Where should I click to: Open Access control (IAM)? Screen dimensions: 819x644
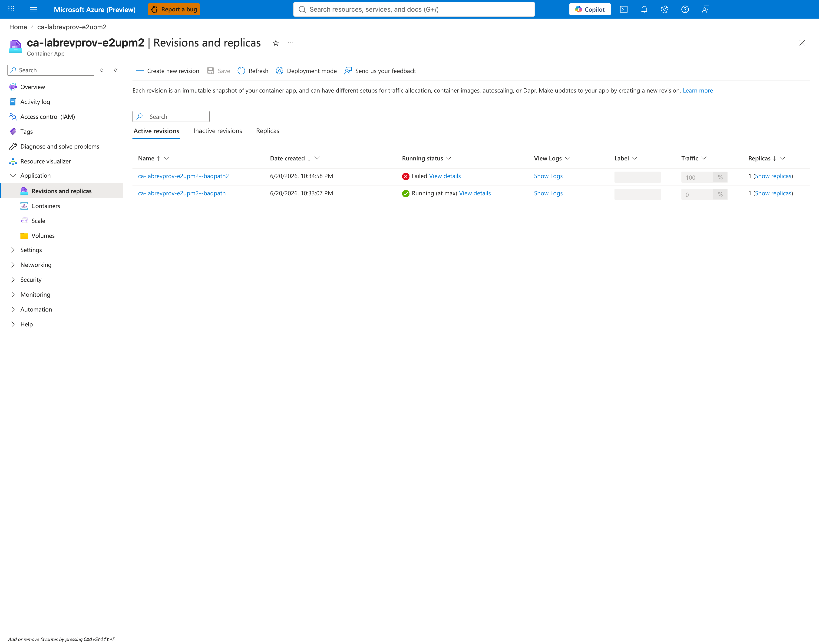click(x=47, y=116)
